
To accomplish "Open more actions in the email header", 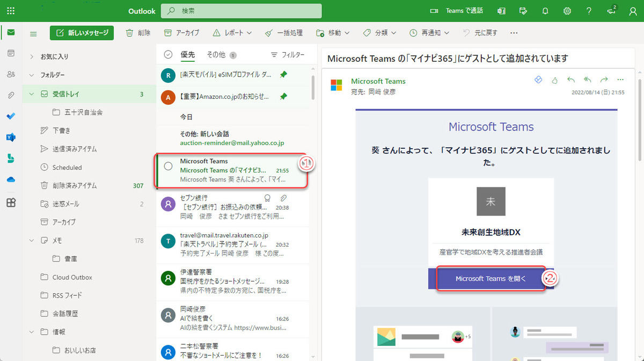I will (621, 80).
